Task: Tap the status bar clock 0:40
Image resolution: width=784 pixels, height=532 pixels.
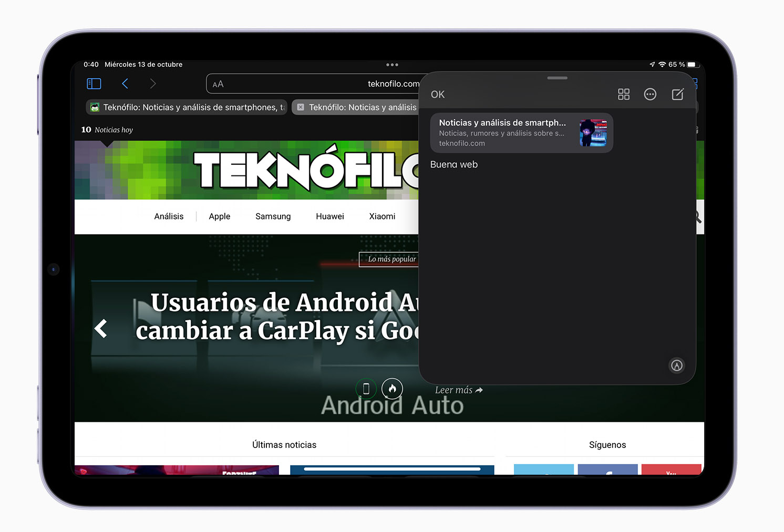Action: pos(91,65)
